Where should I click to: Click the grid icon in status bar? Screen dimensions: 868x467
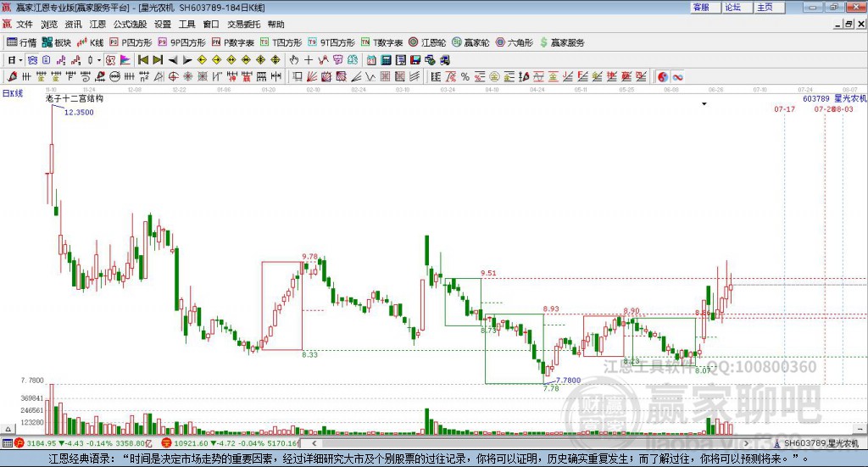[x=7, y=443]
